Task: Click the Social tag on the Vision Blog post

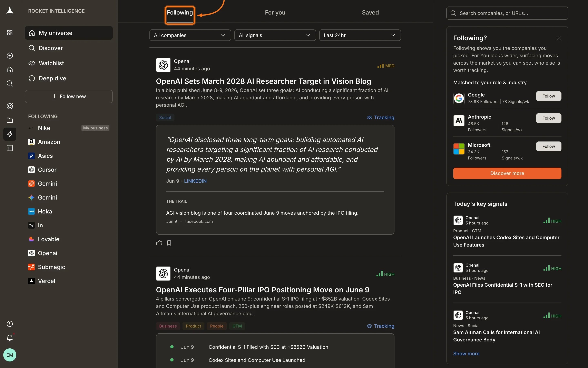Action: click(165, 118)
